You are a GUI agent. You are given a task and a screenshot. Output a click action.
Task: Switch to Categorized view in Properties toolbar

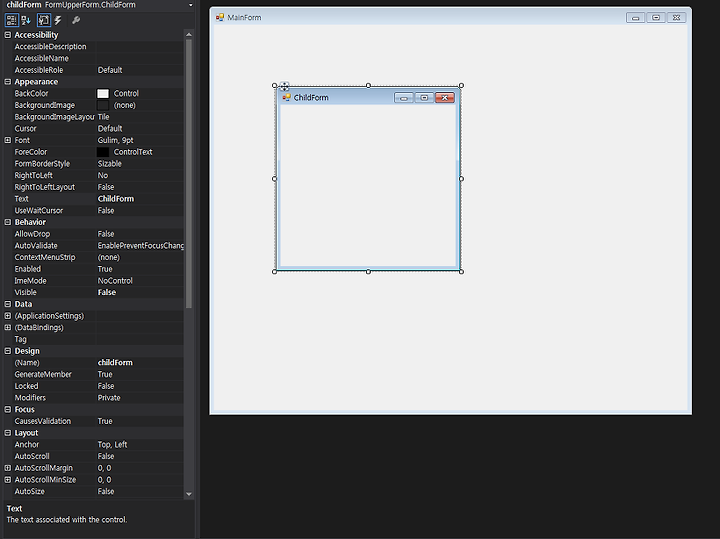[x=11, y=20]
